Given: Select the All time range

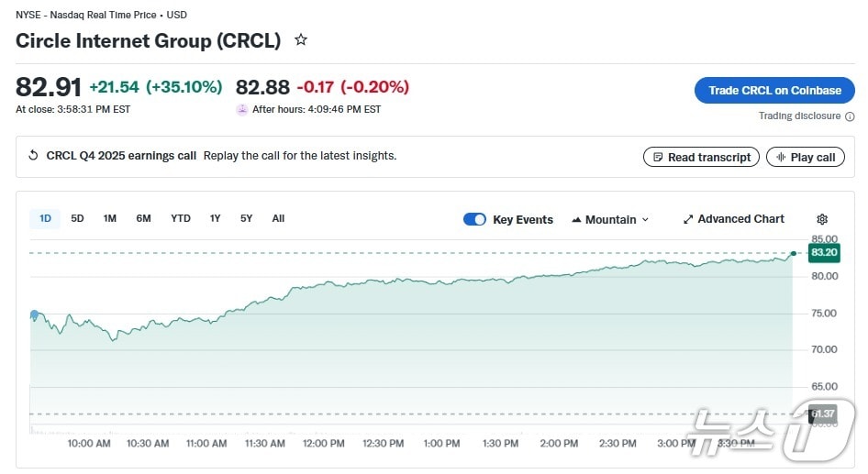Looking at the screenshot, I should (x=278, y=218).
